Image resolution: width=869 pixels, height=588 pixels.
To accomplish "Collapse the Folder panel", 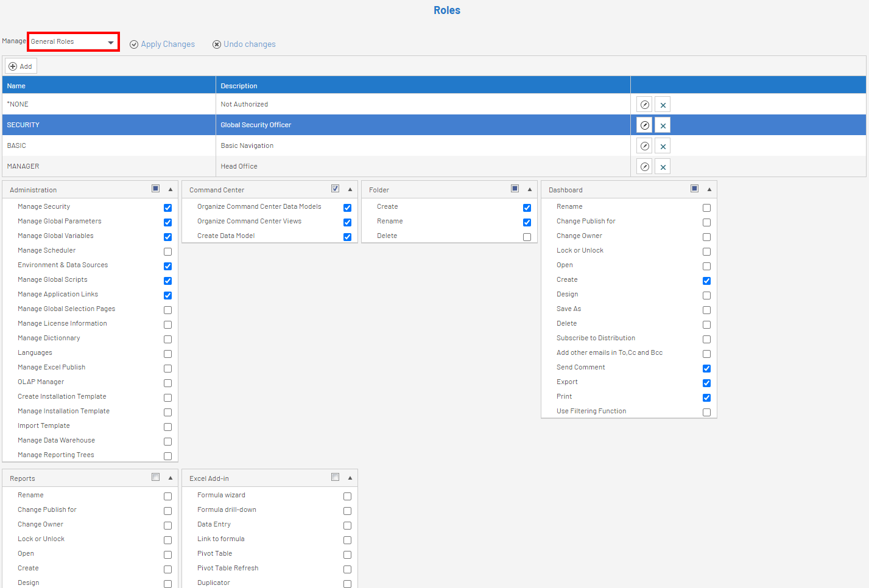I will [530, 189].
